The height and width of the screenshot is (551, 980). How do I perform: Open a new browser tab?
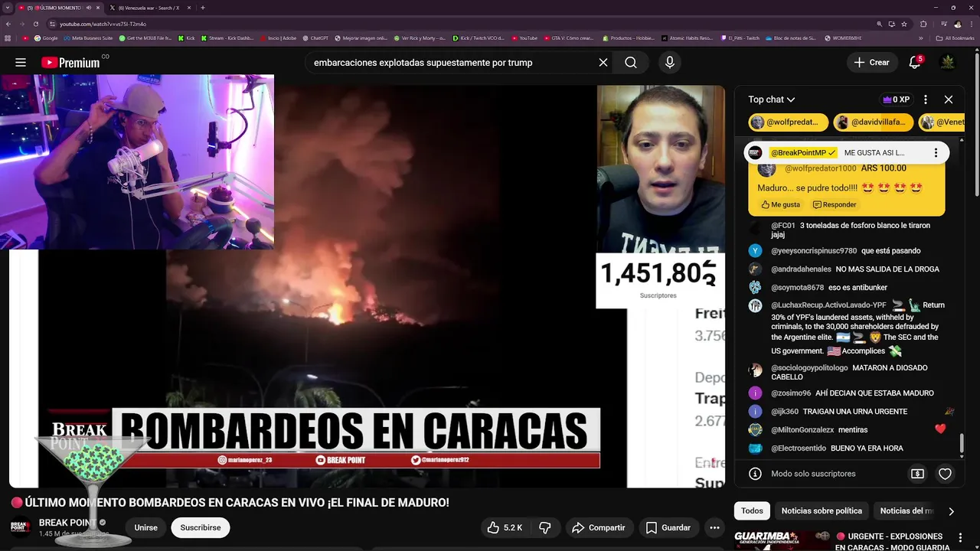(x=202, y=8)
